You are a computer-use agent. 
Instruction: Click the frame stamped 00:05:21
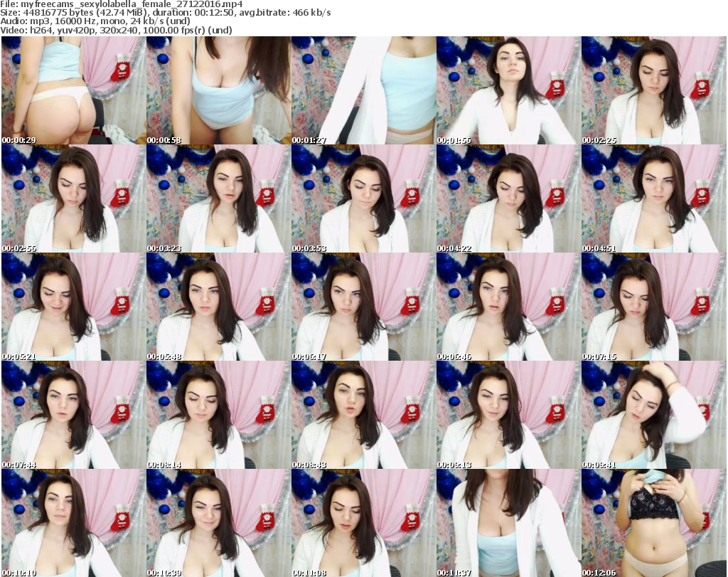73,307
